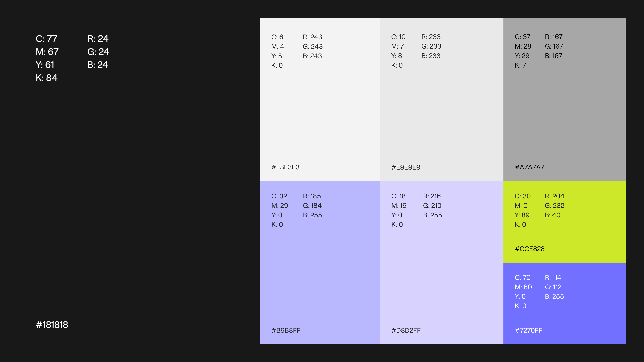Select 'R: 24' on the dark swatch

coord(98,39)
